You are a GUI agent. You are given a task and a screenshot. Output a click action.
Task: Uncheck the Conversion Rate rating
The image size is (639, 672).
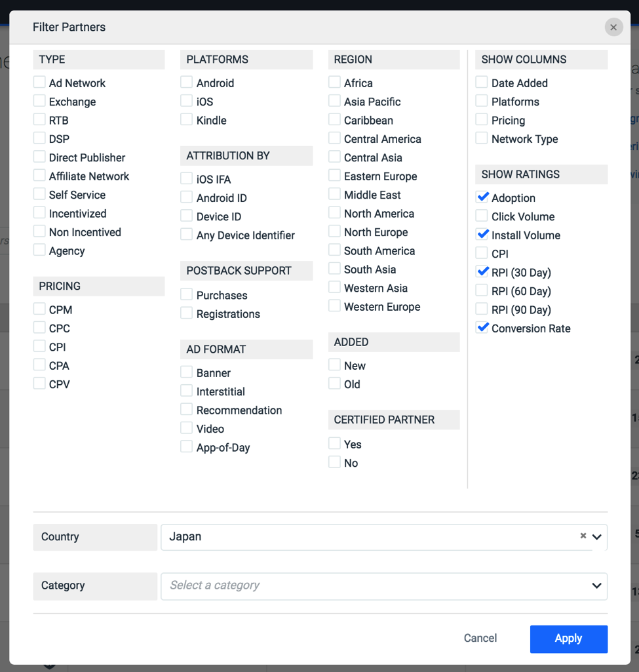(x=482, y=328)
